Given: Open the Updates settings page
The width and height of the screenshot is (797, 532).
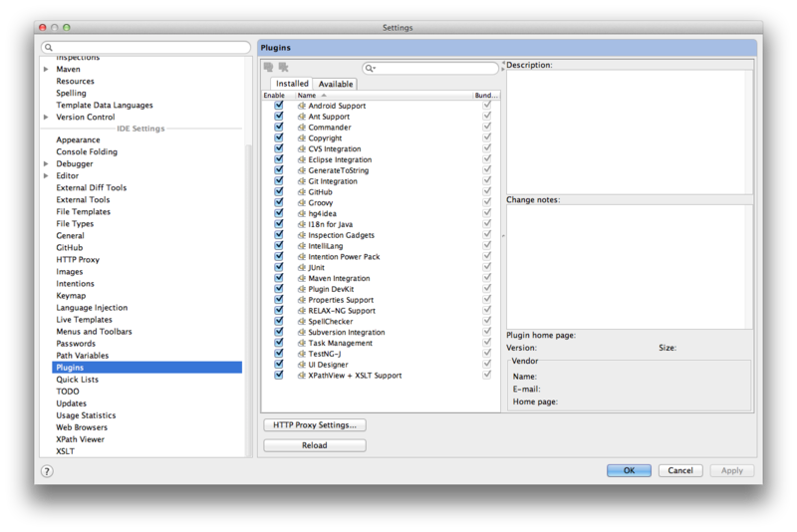Looking at the screenshot, I should pos(71,403).
